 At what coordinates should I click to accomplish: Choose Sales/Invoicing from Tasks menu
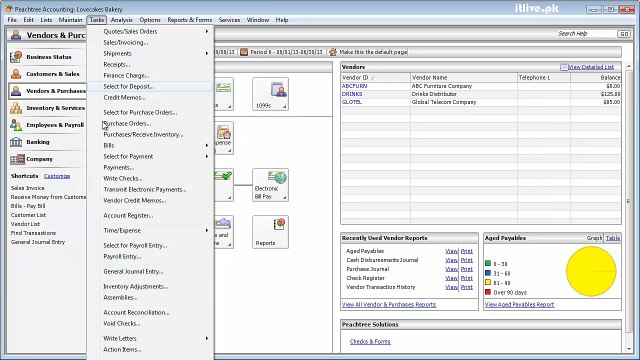point(125,42)
